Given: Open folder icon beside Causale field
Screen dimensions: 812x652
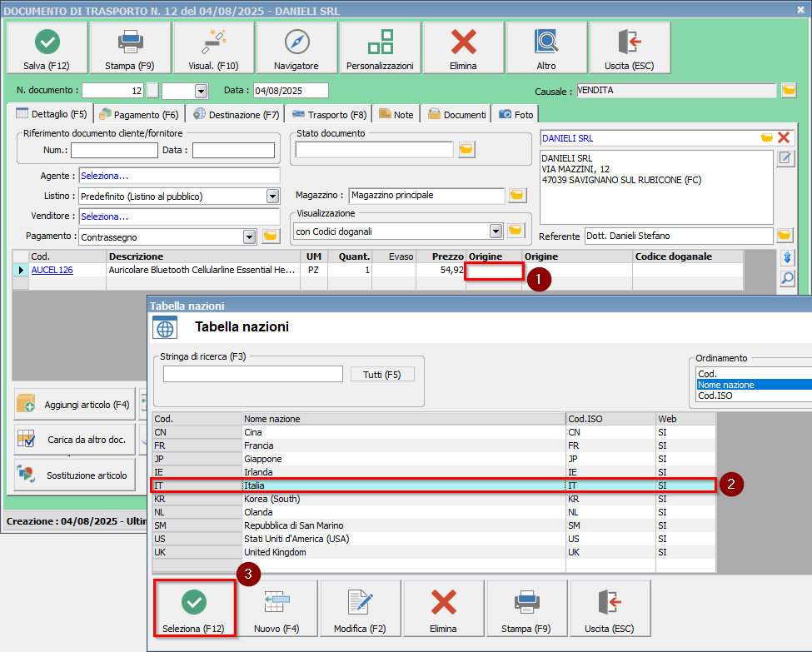Looking at the screenshot, I should [789, 90].
